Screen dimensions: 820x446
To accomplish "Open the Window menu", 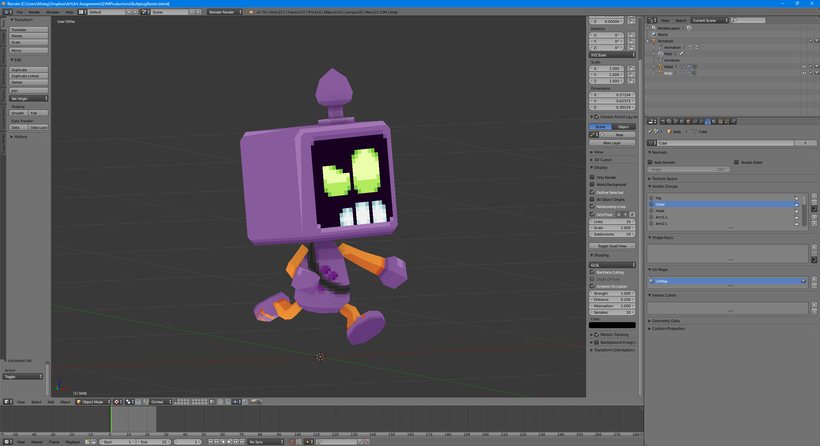I will 53,12.
